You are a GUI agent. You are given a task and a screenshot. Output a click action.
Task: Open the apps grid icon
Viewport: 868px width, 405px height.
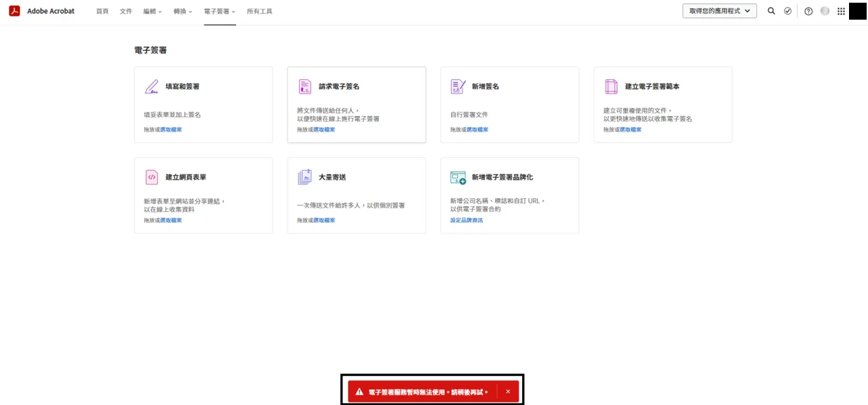[x=841, y=11]
